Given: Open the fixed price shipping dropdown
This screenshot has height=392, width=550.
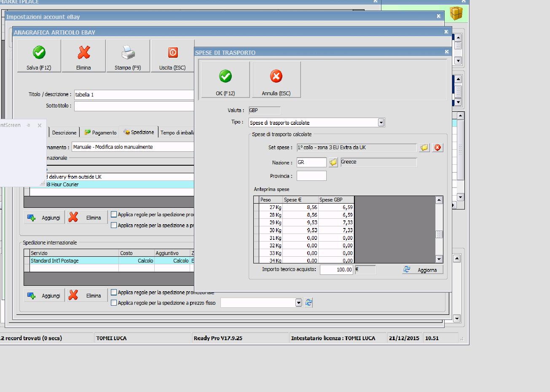Looking at the screenshot, I should pyautogui.click(x=298, y=303).
